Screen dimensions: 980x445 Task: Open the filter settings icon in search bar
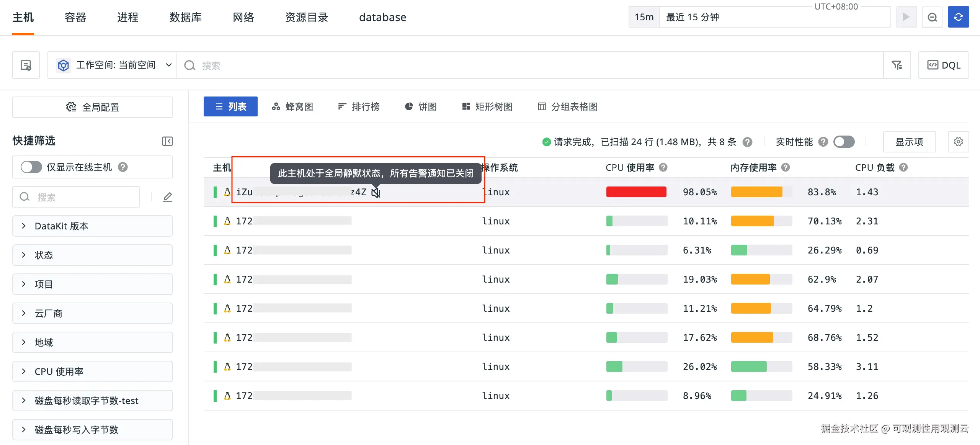[x=897, y=65]
